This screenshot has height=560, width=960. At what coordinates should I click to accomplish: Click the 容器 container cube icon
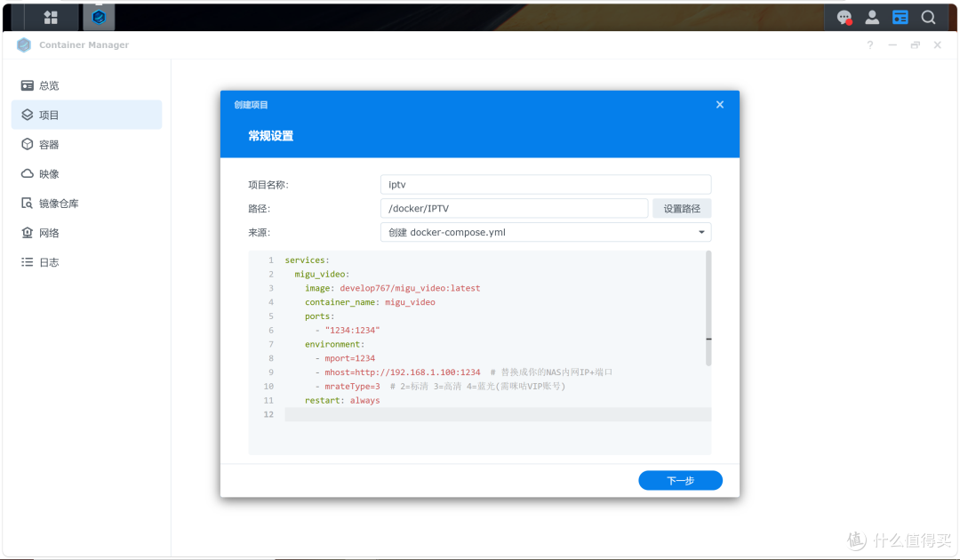point(27,144)
